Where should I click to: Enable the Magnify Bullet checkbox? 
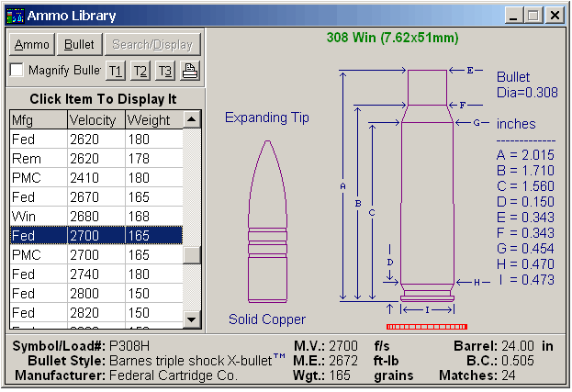coord(17,70)
